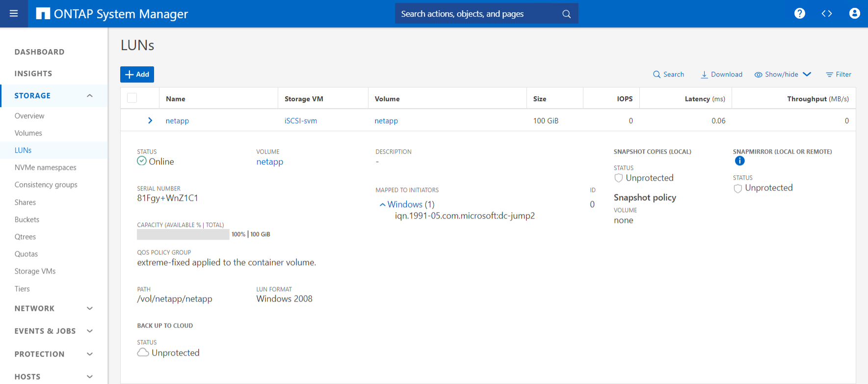Open the Filter option
This screenshot has height=384, width=868.
(x=839, y=74)
